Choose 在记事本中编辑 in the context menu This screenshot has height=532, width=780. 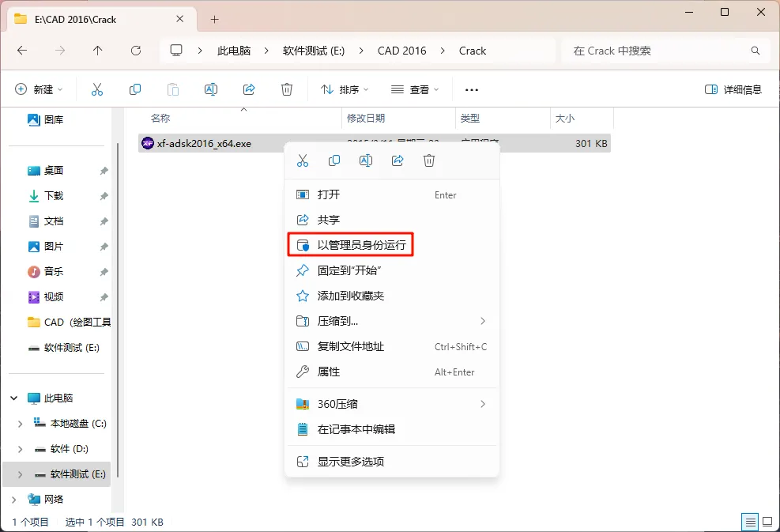[392, 429]
